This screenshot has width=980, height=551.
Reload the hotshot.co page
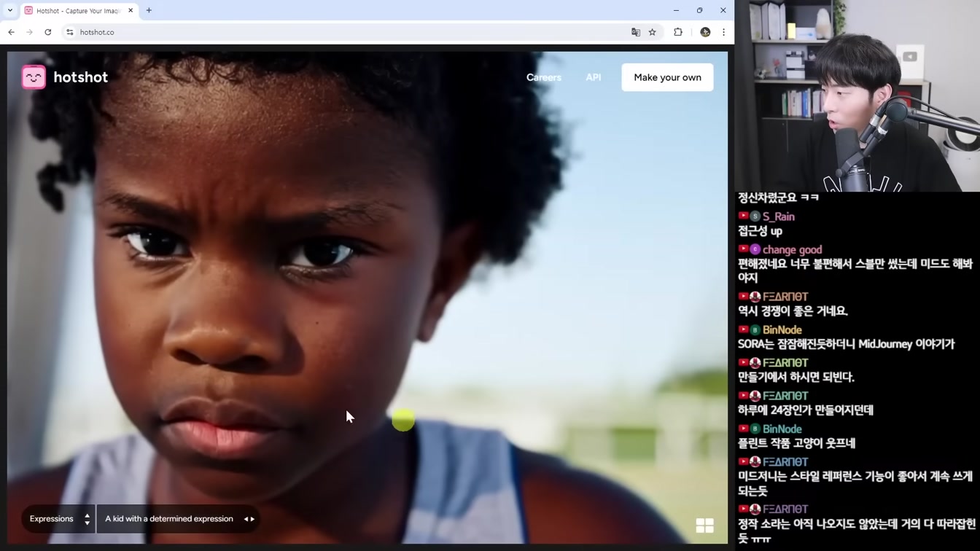tap(48, 32)
